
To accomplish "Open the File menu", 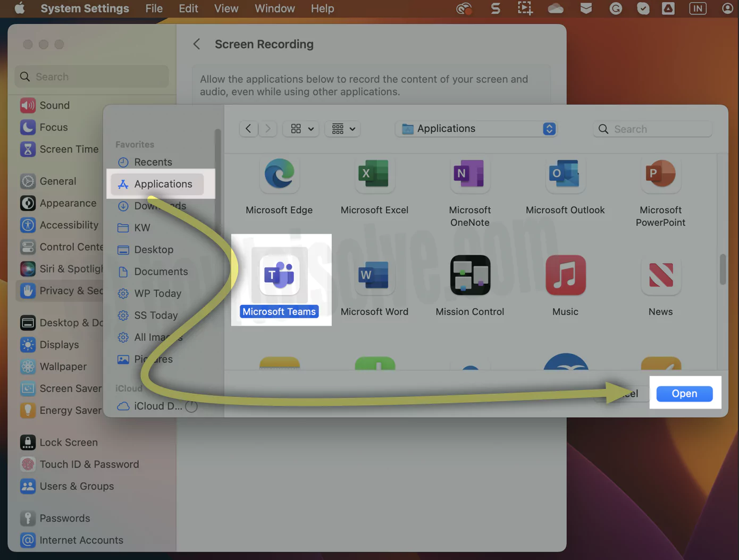I will (x=154, y=9).
